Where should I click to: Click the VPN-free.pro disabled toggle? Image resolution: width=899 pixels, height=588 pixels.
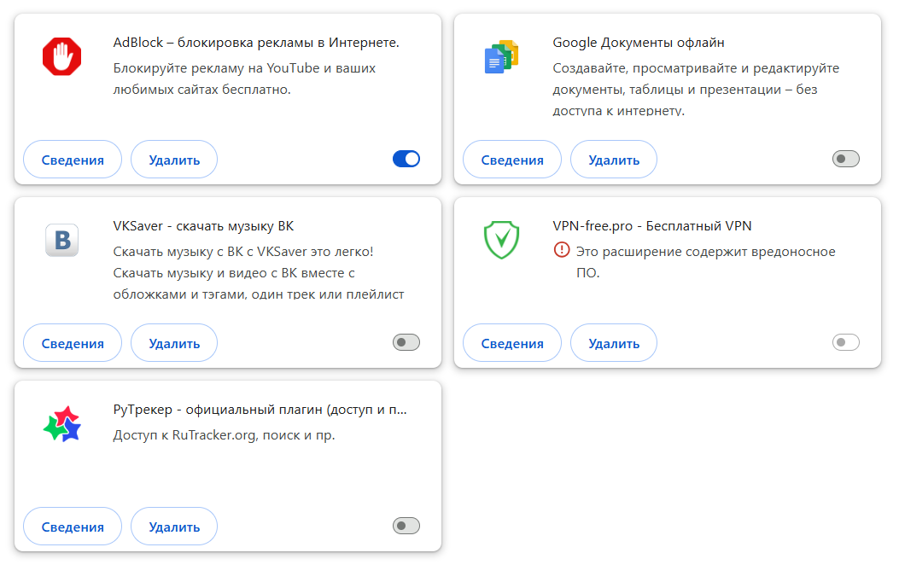coord(846,342)
